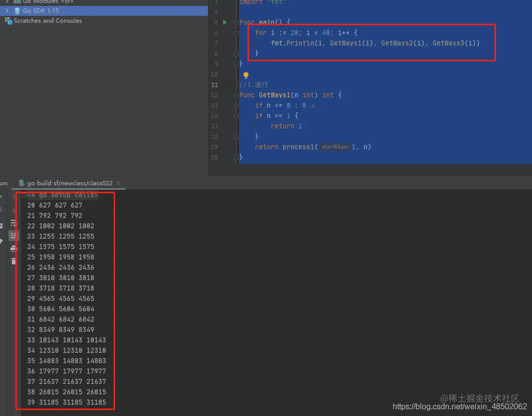The width and height of the screenshot is (532, 416).
Task: Run main via the green gutter arrow
Action: [225, 22]
